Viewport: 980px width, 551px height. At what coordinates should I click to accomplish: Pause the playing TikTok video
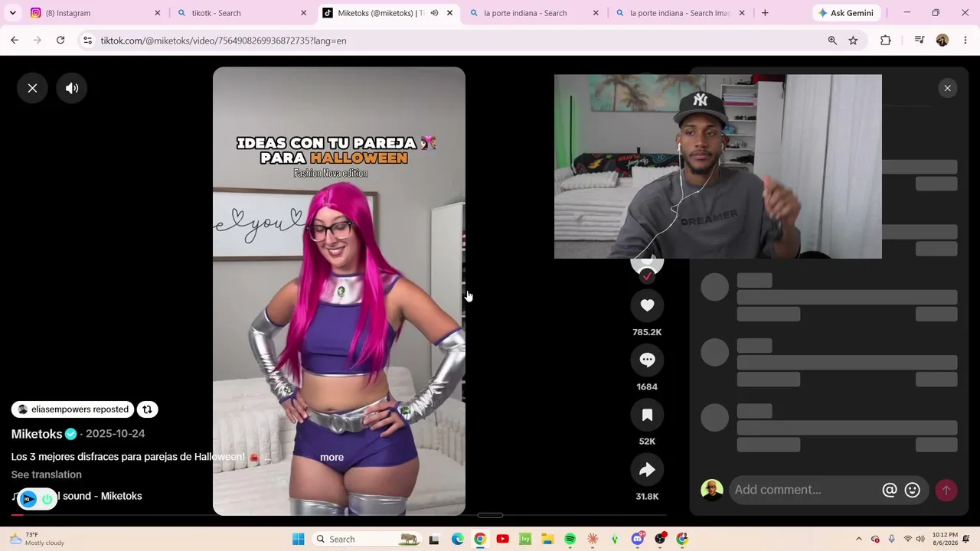tap(338, 291)
